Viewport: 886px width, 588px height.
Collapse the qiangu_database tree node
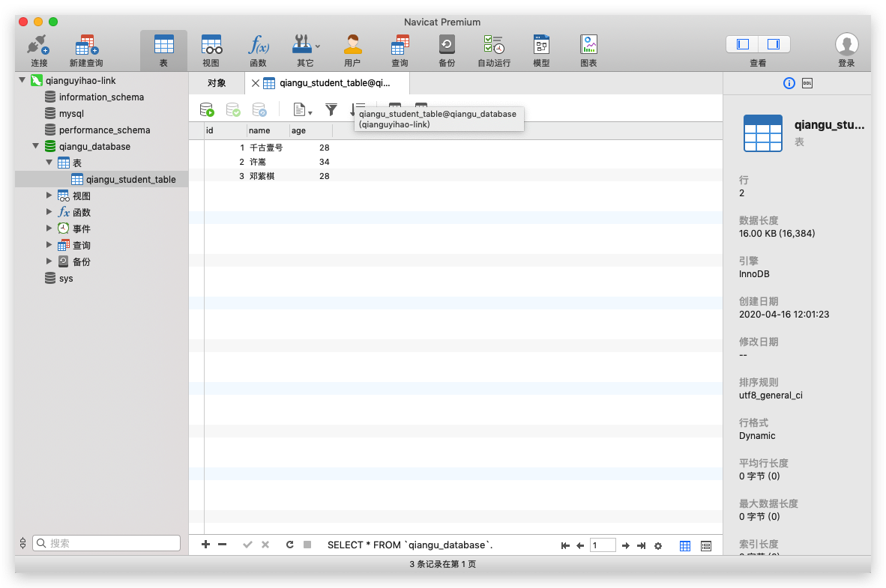(35, 146)
